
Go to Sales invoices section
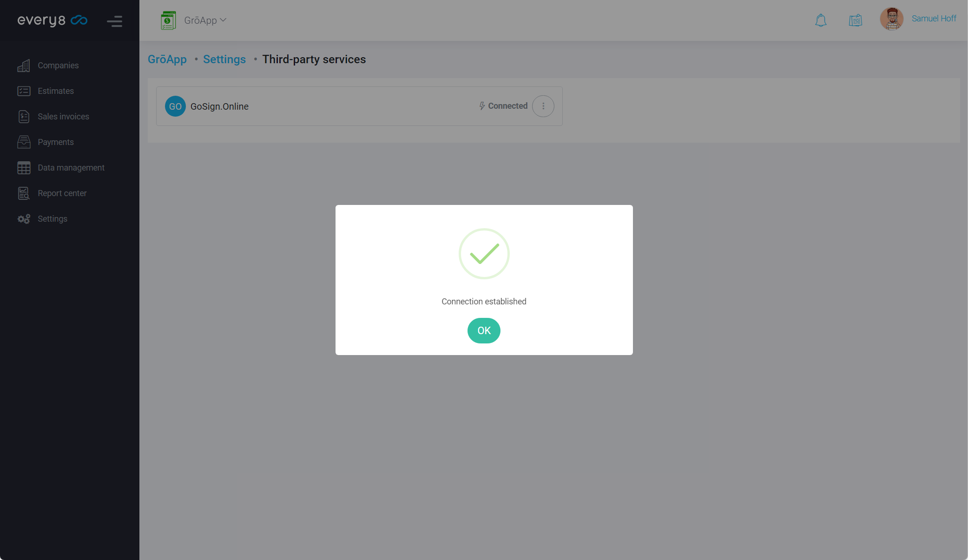63,117
